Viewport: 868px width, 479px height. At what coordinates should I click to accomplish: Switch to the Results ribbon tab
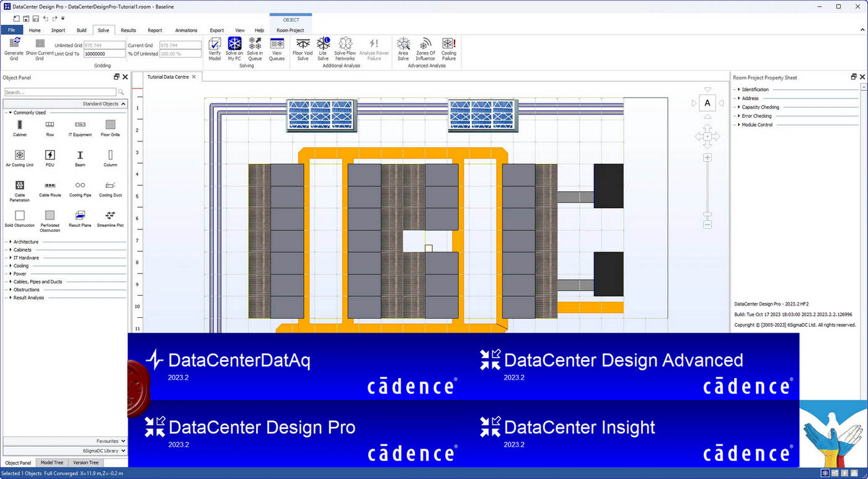coord(128,30)
